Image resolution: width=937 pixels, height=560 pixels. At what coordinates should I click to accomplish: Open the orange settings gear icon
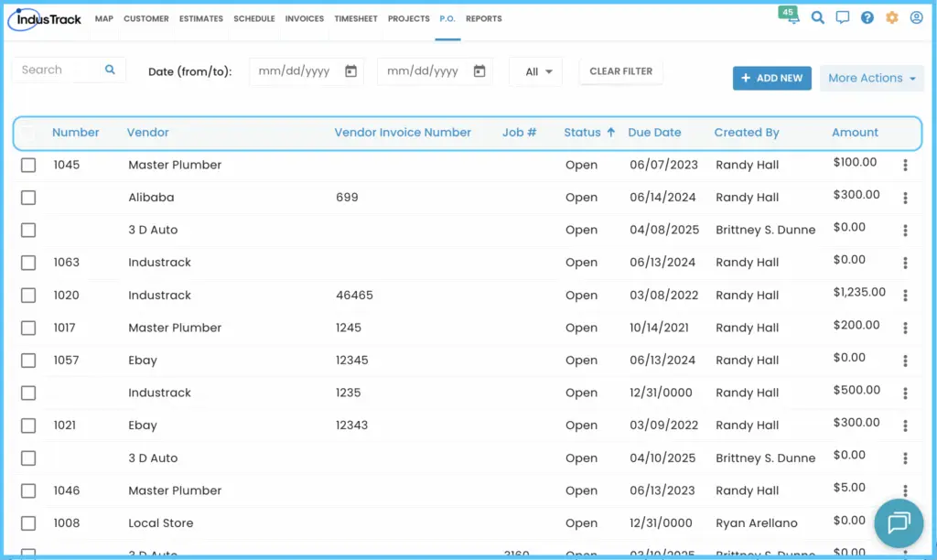tap(891, 17)
